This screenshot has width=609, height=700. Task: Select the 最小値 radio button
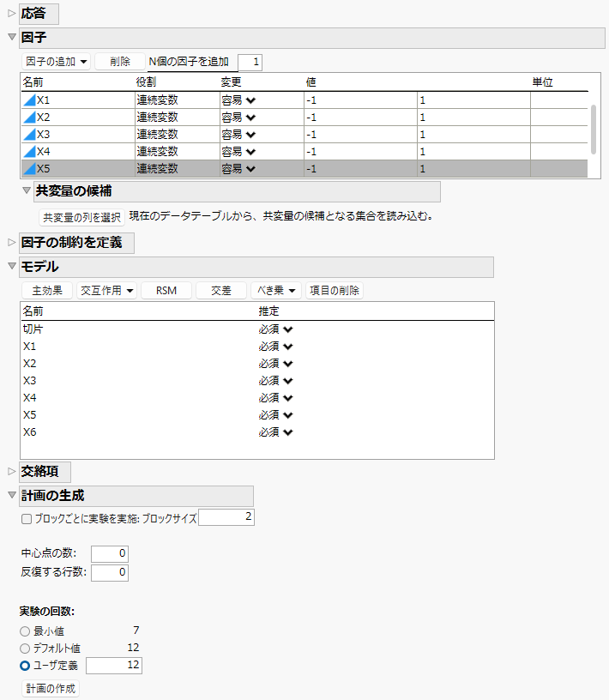(x=25, y=631)
